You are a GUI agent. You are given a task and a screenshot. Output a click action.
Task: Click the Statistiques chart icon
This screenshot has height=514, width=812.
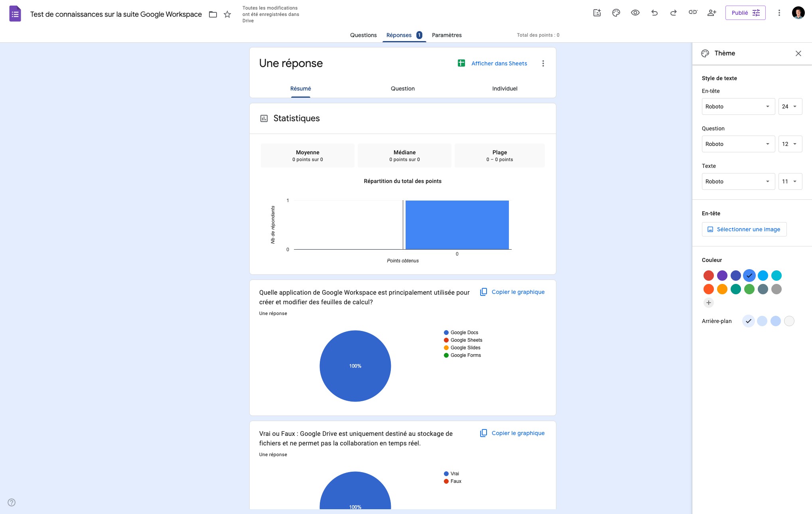pyautogui.click(x=264, y=118)
